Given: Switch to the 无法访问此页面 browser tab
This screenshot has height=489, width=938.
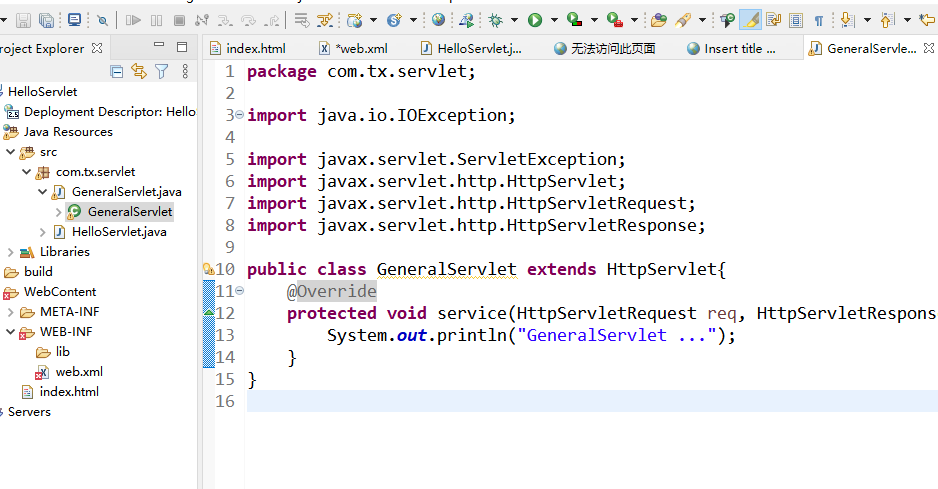Looking at the screenshot, I should (x=605, y=48).
